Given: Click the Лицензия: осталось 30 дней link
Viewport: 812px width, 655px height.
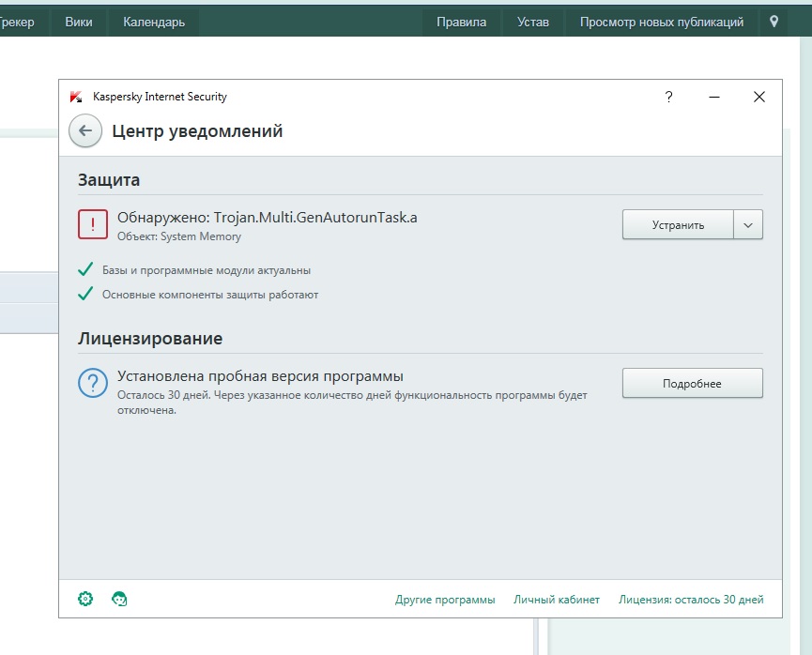Looking at the screenshot, I should [x=691, y=600].
